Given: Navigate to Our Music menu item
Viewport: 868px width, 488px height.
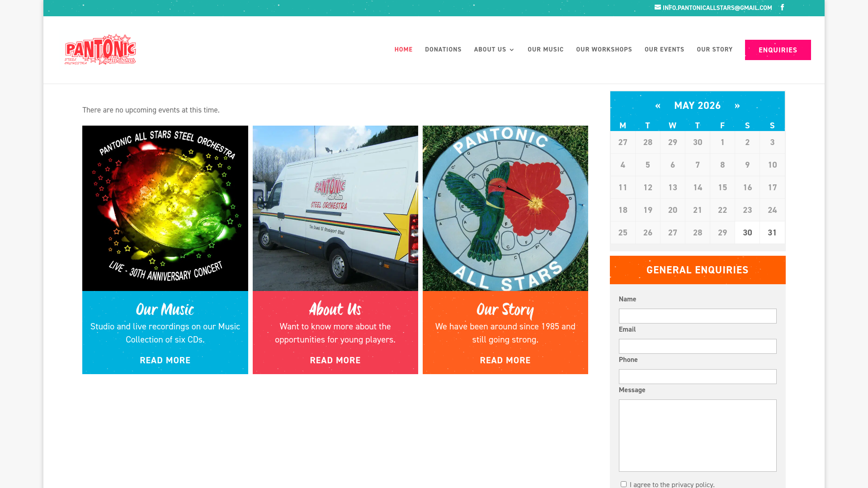Looking at the screenshot, I should [x=545, y=50].
